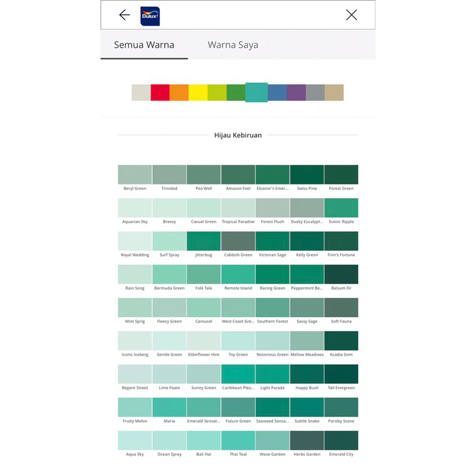Select the red color family swatch
Screen dimensions: 476x476
pos(160,93)
